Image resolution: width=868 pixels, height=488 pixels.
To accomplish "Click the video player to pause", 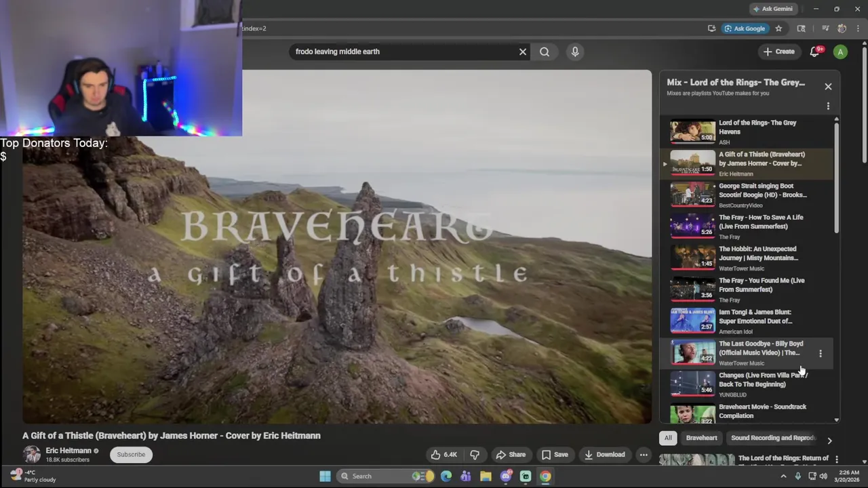I will 337,247.
